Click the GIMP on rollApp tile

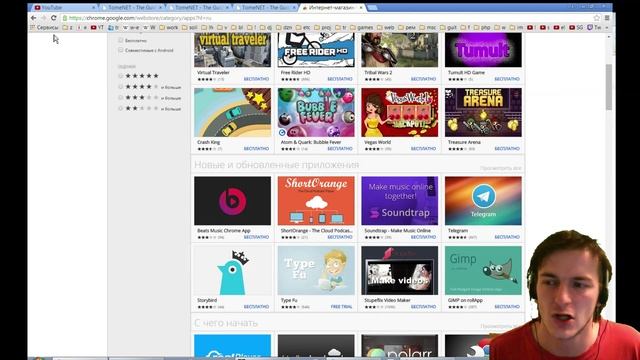[x=483, y=270]
